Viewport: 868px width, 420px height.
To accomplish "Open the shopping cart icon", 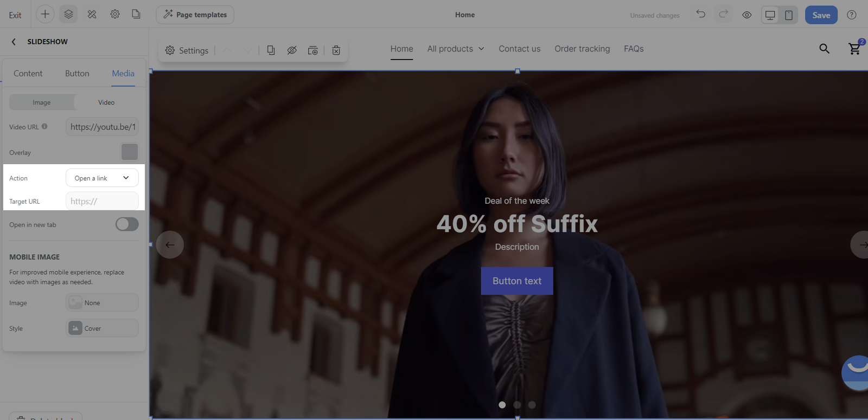I will pyautogui.click(x=855, y=48).
